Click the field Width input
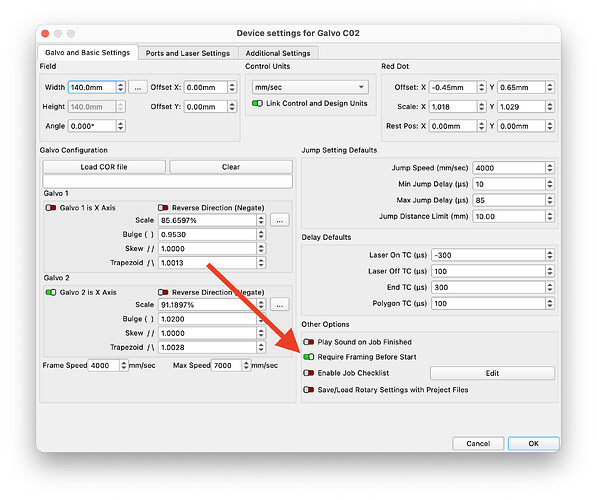This screenshot has height=500, width=597. click(x=92, y=87)
